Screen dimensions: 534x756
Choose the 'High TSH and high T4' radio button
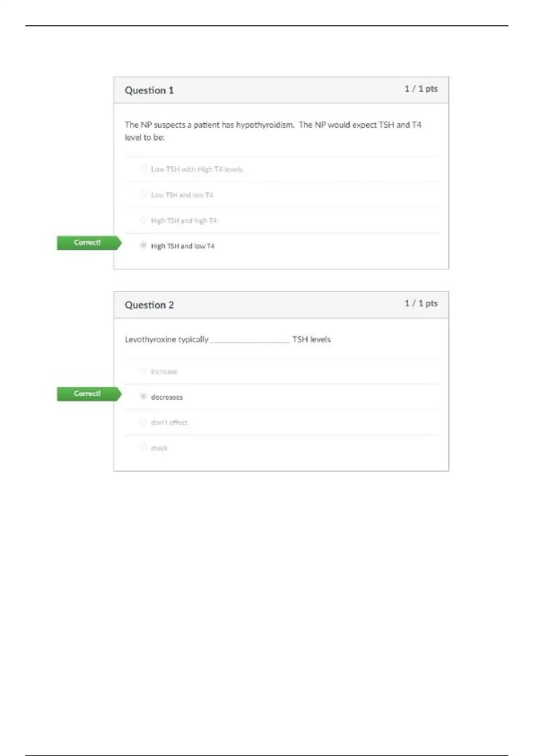point(143,220)
